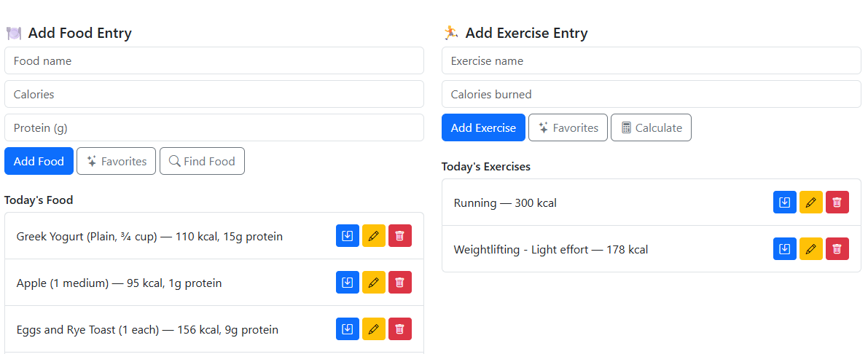The image size is (868, 354).
Task: Delete the Apple food entry
Action: pyautogui.click(x=399, y=283)
